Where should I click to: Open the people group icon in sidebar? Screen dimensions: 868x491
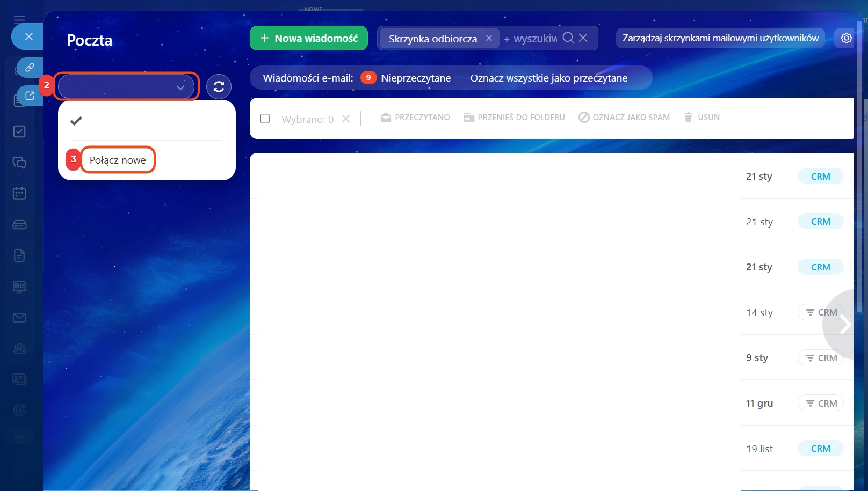19,349
